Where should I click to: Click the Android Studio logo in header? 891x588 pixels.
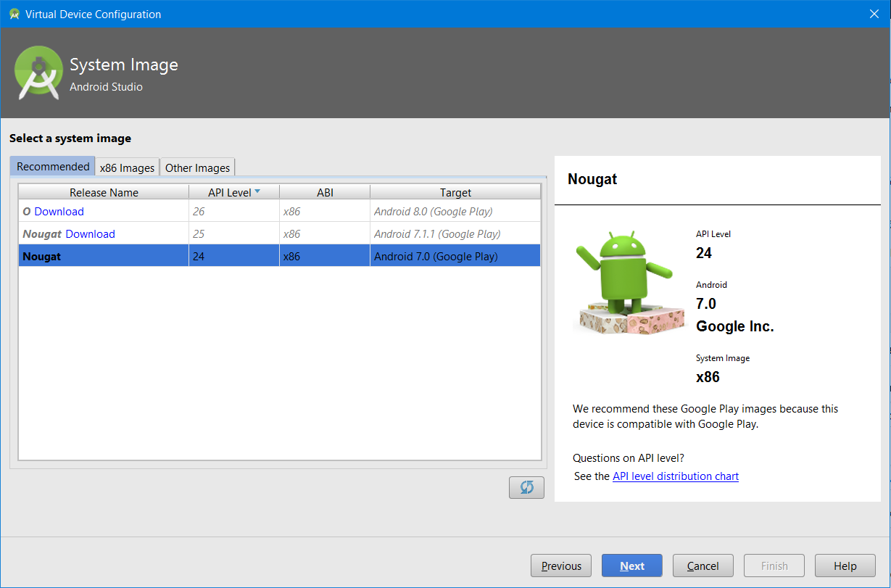click(x=38, y=73)
